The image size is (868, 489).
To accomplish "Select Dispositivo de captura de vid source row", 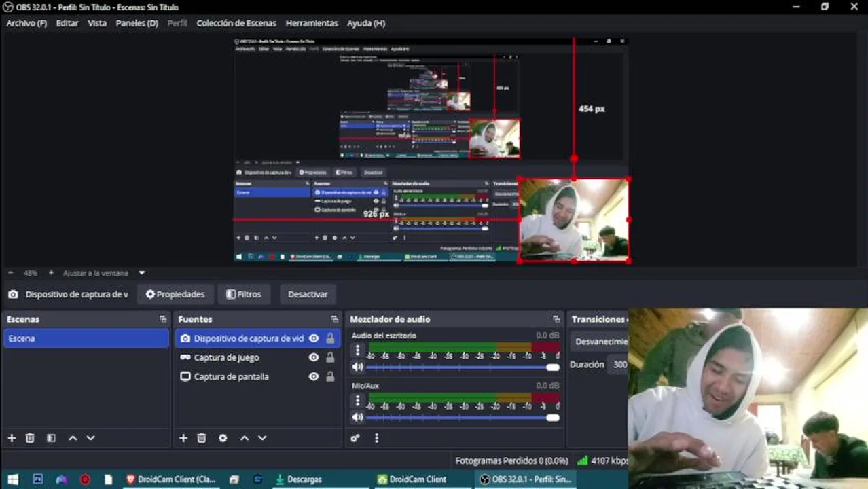I will 257,338.
